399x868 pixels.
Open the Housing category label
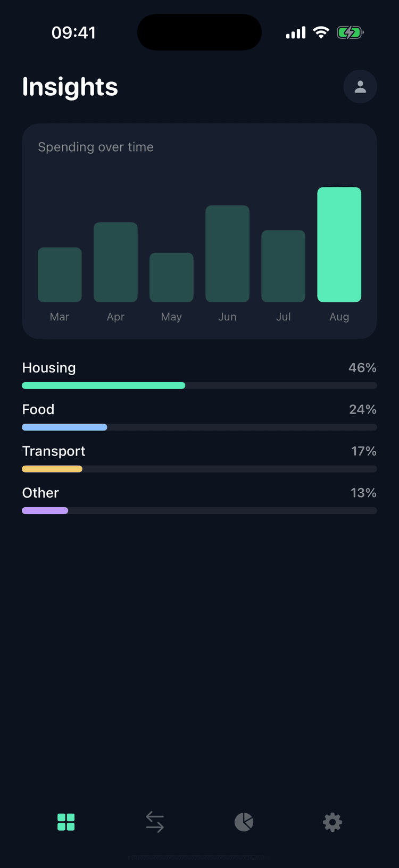(49, 368)
